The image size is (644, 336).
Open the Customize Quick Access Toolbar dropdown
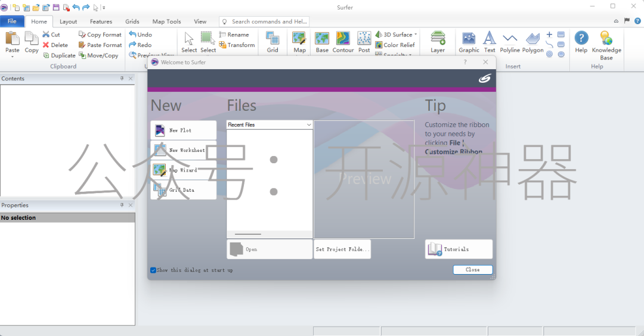[x=104, y=7]
